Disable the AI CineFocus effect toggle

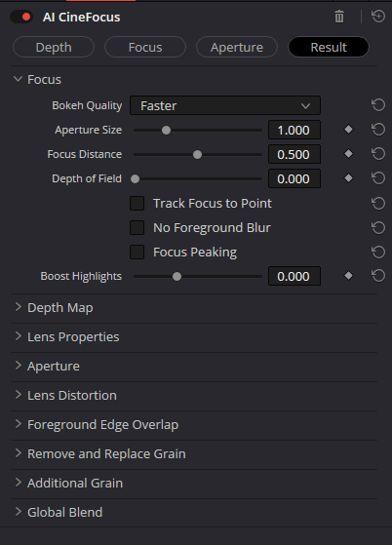pyautogui.click(x=21, y=17)
